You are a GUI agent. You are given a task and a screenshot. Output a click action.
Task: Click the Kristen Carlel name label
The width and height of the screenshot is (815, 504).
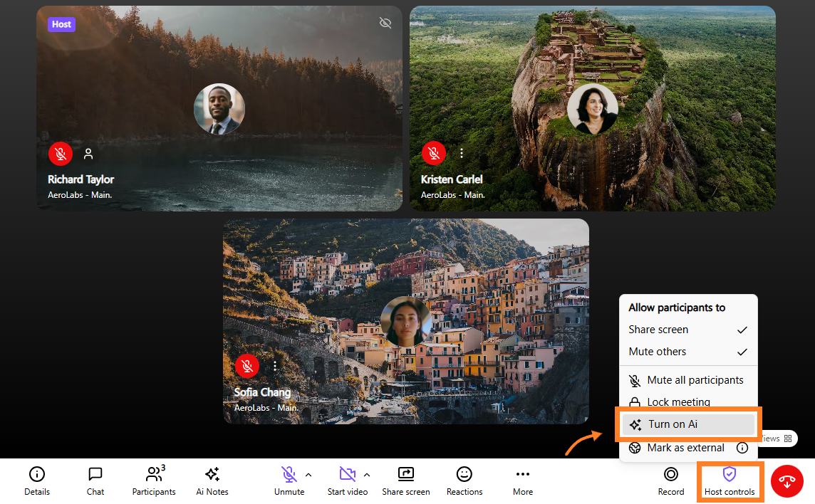[x=452, y=180]
